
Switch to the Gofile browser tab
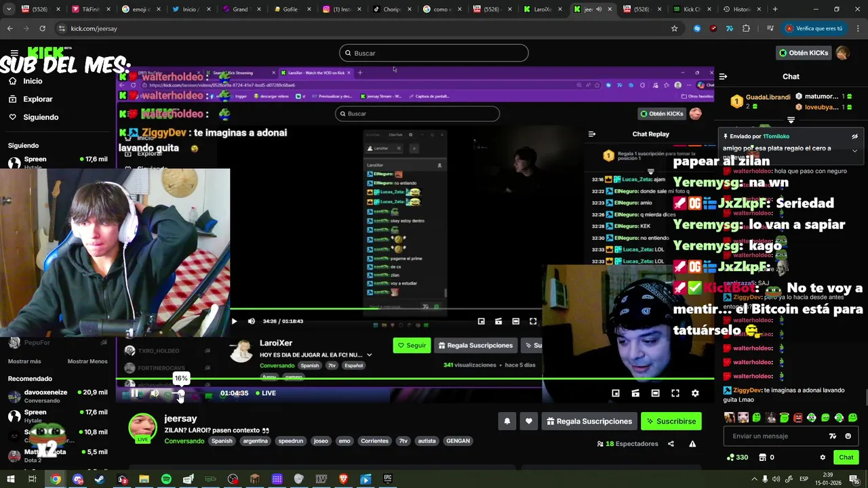coord(291,9)
